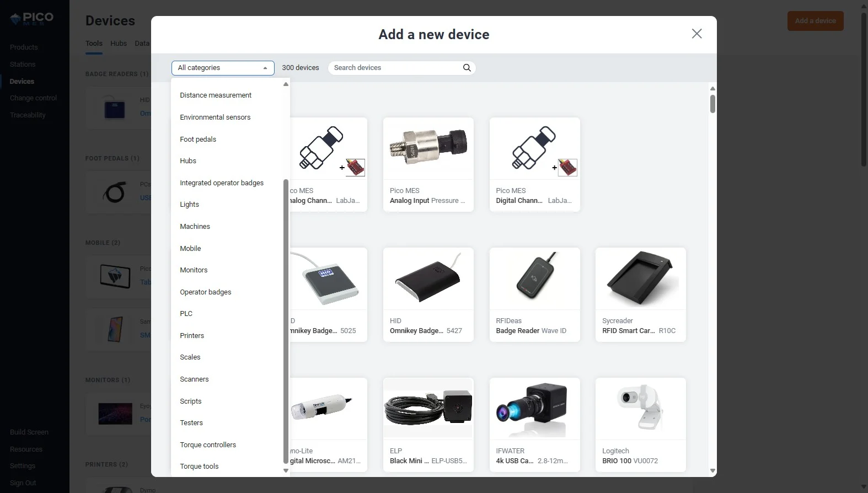868x493 pixels.
Task: Select IFWATER 4k USB Camera card
Action: click(x=534, y=425)
